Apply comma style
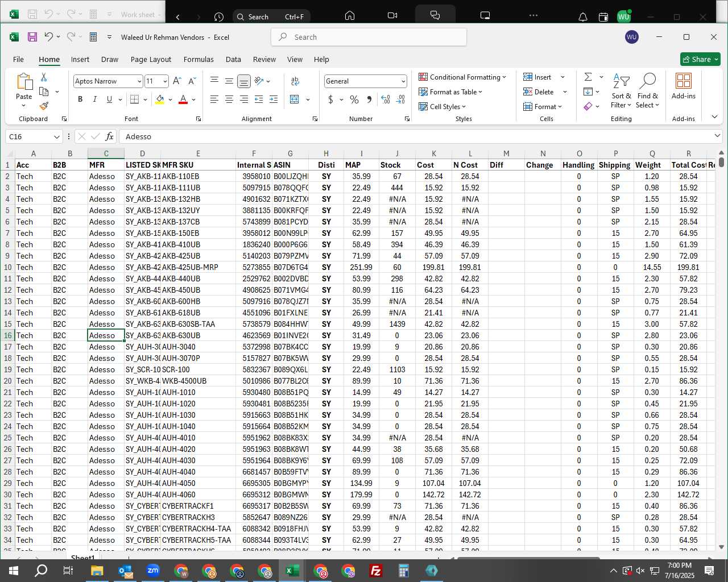This screenshot has height=582, width=728. pyautogui.click(x=369, y=99)
